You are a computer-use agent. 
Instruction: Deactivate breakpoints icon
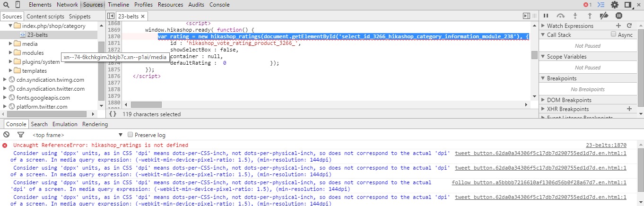(604, 16)
